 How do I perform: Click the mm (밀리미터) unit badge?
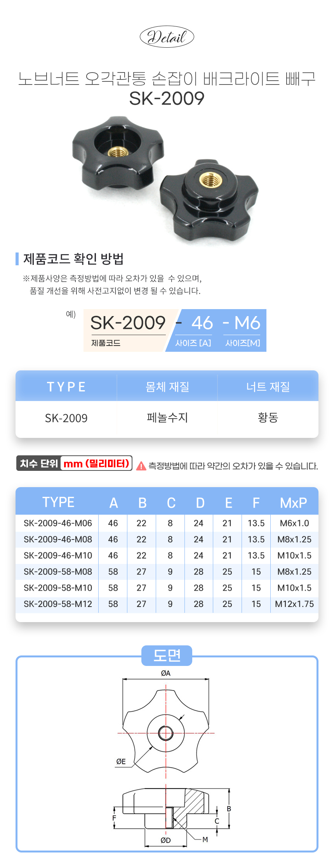point(97,463)
